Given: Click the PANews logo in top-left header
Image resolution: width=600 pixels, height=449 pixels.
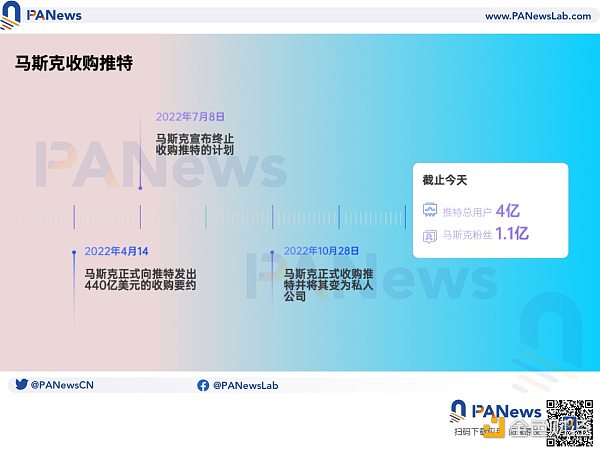Looking at the screenshot, I should coord(45,15).
